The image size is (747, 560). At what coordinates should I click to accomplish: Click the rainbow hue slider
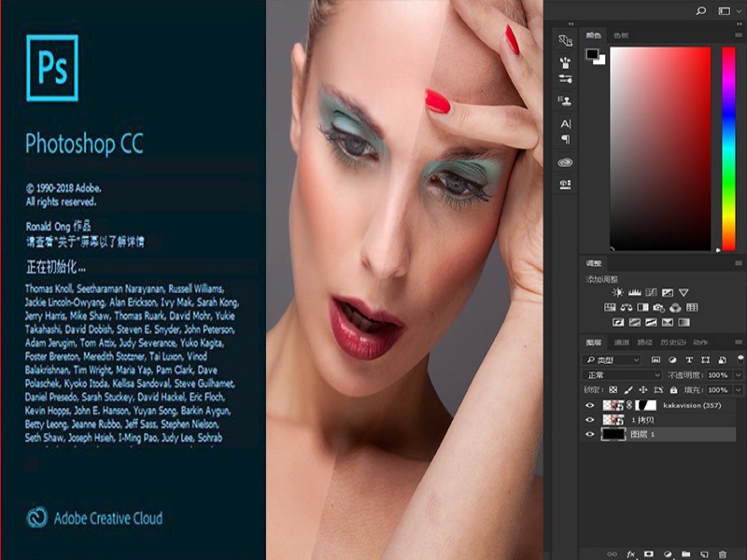728,148
